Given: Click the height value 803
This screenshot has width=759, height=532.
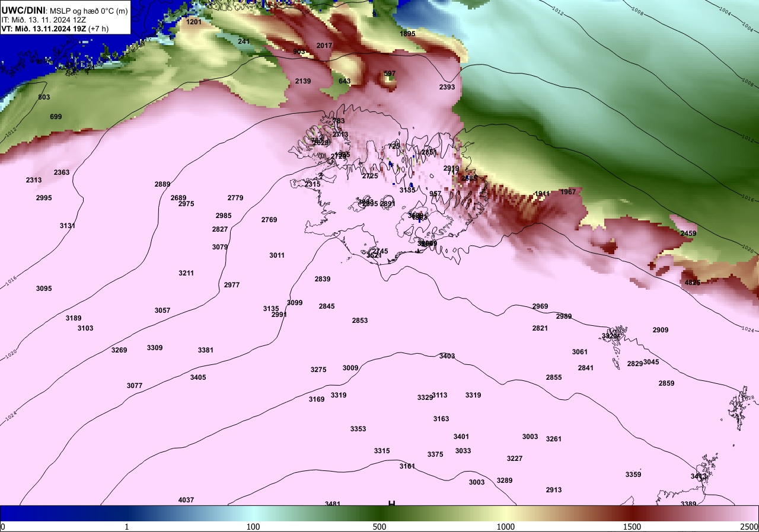Looking at the screenshot, I should [44, 97].
